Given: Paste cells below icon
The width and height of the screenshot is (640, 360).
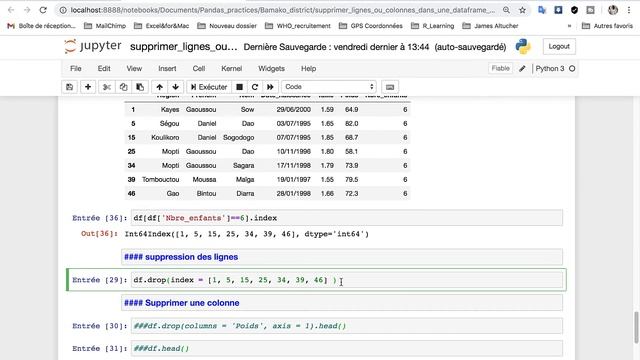Looking at the screenshot, I should (x=140, y=87).
